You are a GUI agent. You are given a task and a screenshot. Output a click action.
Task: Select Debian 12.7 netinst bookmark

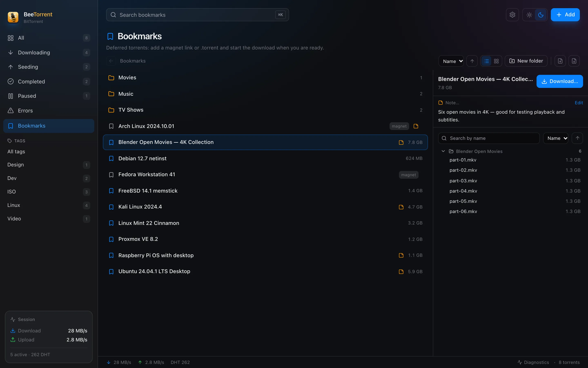[265, 158]
